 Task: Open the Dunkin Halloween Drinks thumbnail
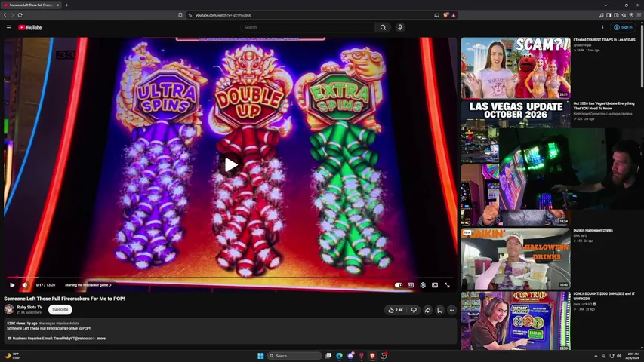coord(516,259)
